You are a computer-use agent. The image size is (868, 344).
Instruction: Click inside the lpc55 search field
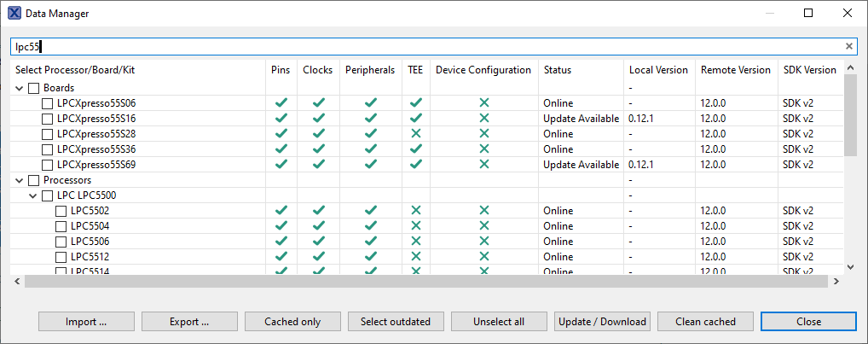(426, 47)
